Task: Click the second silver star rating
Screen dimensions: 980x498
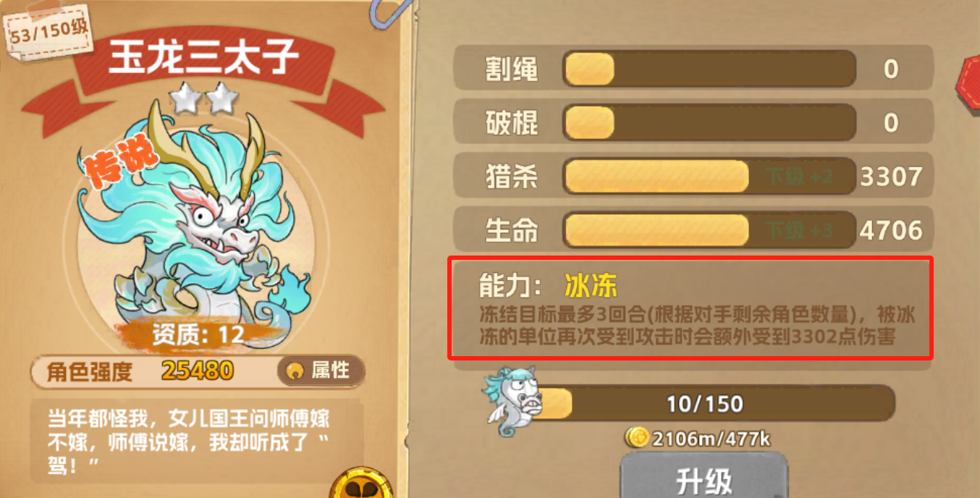Action: click(223, 98)
